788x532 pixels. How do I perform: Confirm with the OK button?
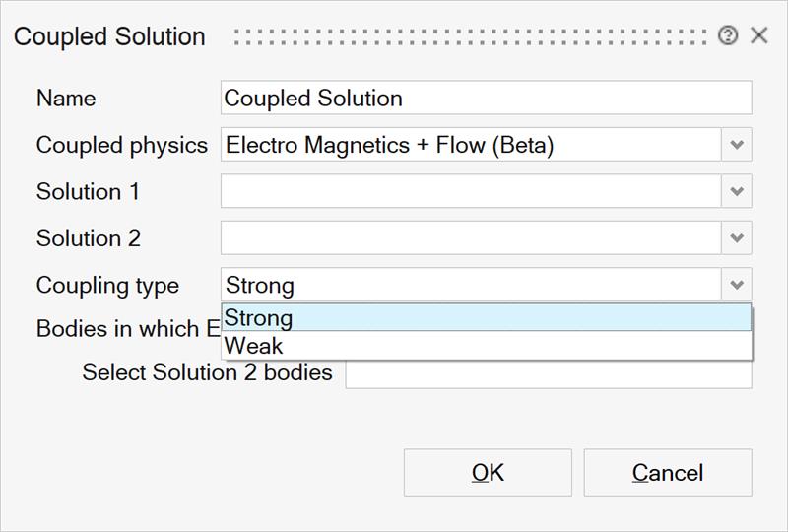point(488,473)
